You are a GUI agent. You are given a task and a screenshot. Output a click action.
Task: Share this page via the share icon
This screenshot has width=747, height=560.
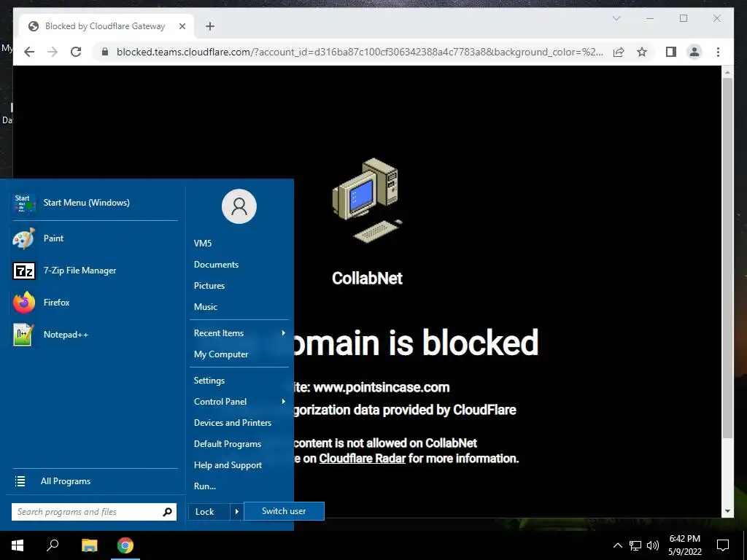(x=619, y=52)
